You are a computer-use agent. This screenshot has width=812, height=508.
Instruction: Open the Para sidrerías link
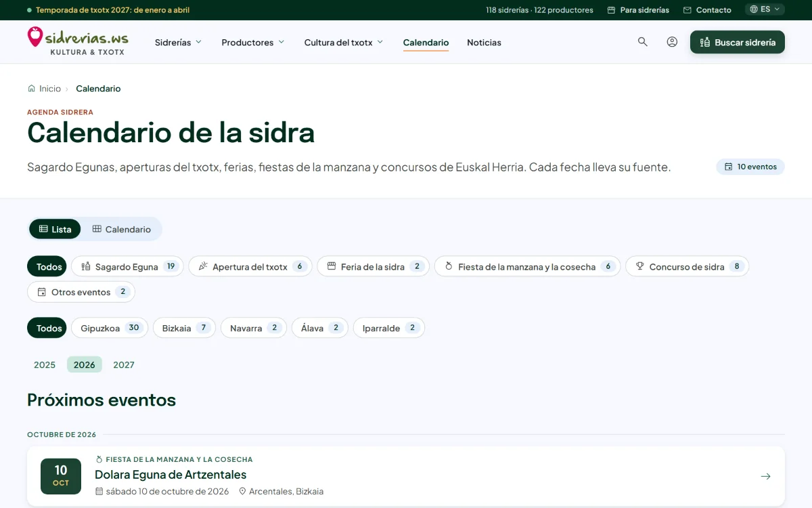638,10
